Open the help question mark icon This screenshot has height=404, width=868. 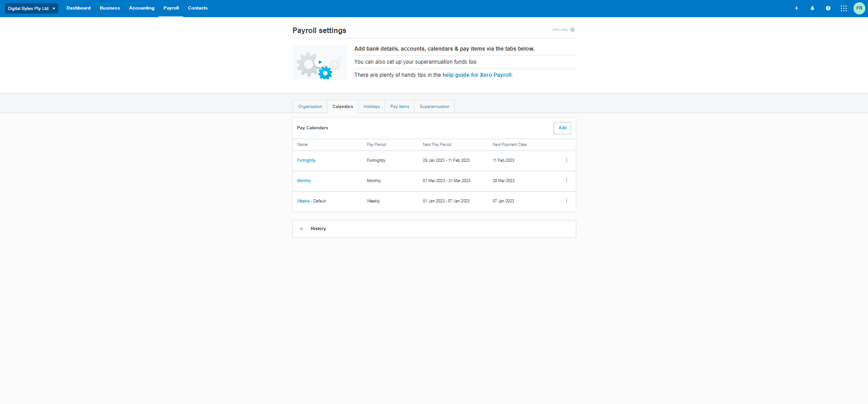click(828, 8)
